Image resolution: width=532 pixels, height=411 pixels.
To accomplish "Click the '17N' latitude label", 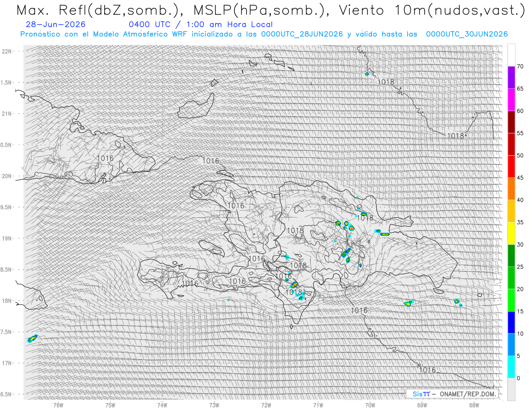I will (7, 363).
